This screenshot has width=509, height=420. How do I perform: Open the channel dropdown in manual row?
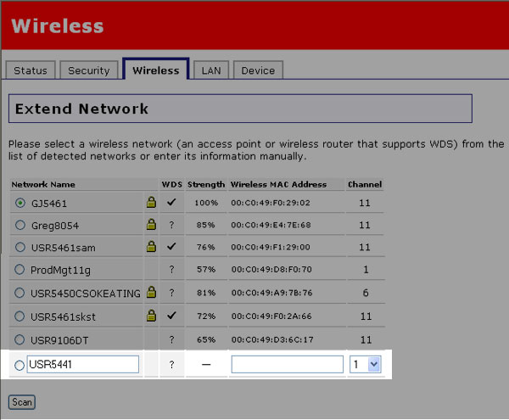(x=366, y=365)
